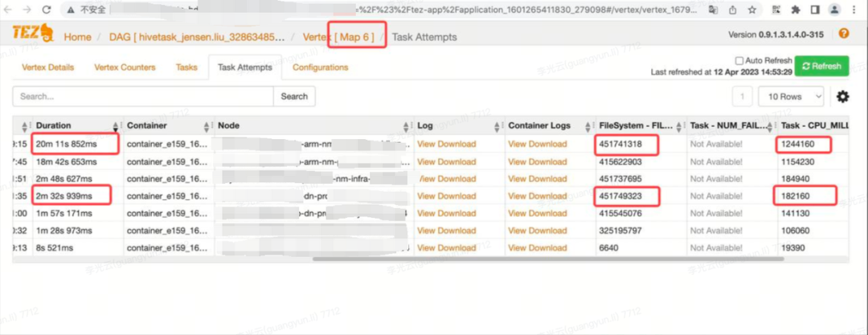
Task: Click the Task Attempts breadcrumb text
Action: pos(424,37)
